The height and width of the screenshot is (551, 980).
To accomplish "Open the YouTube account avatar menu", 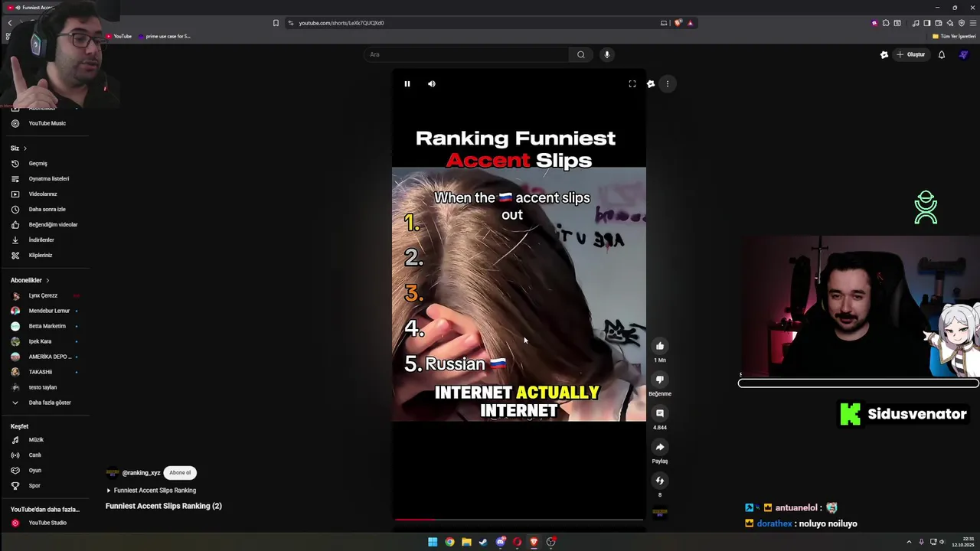I will coord(964,54).
